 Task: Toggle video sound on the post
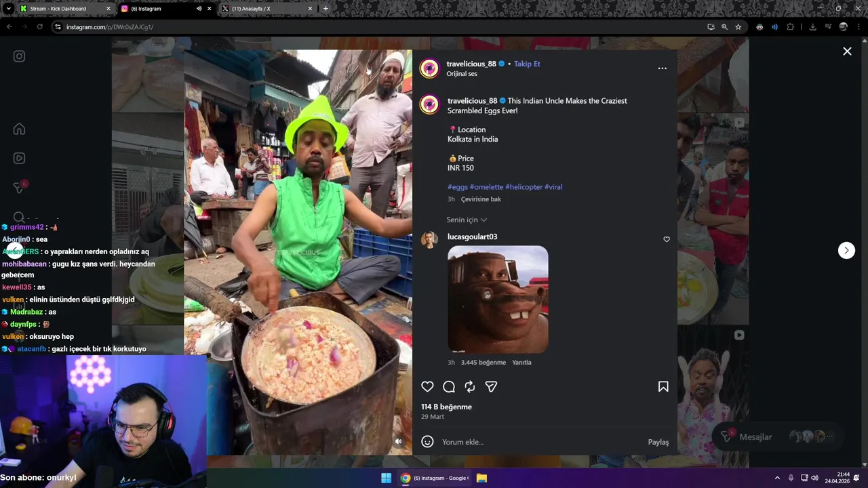(399, 441)
